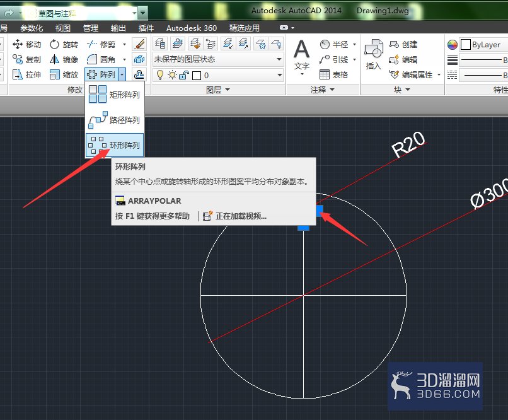Open the 草图与注释 workspace dropdown
508x420 pixels.
click(134, 13)
